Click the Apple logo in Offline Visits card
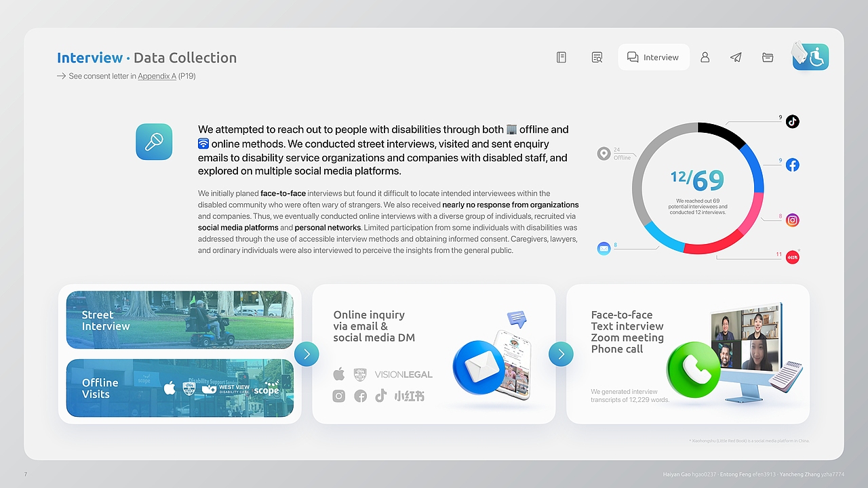The width and height of the screenshot is (868, 488). tap(170, 388)
